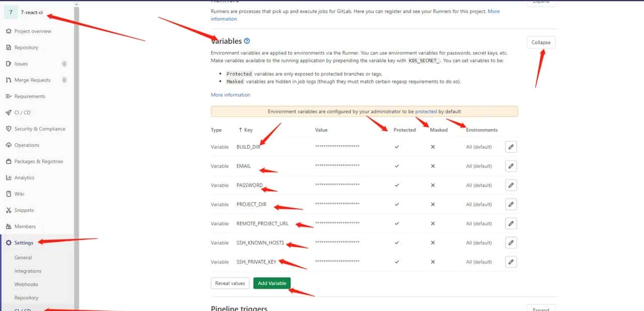Sort variables by Key column header

(x=246, y=130)
